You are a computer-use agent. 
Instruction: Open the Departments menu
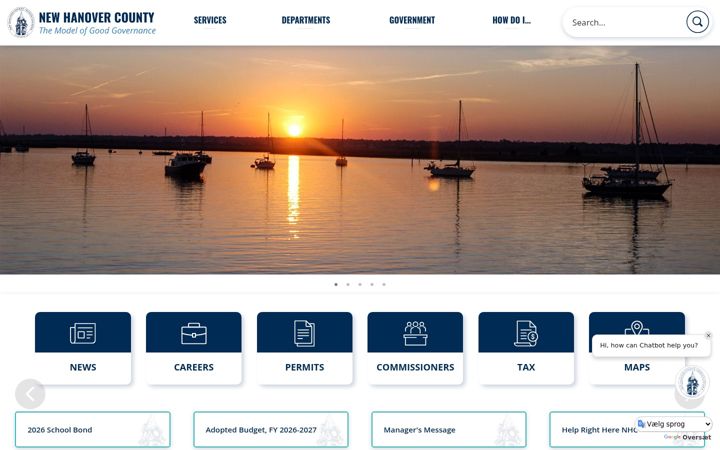click(306, 20)
